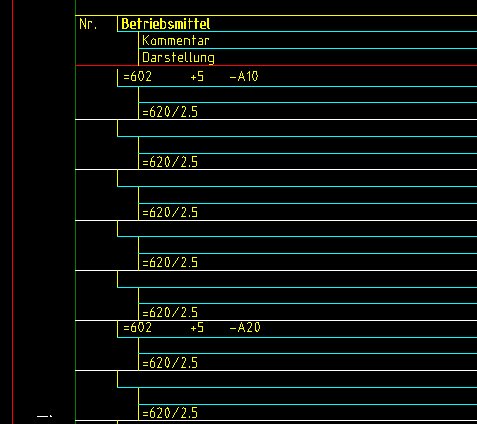Click the small white dash marker at bottom
The image size is (477, 424).
44,416
